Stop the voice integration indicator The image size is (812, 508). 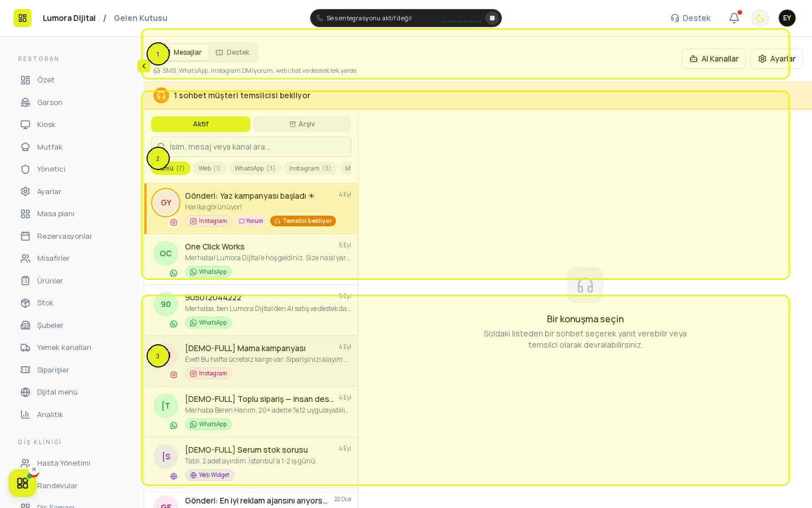[x=492, y=18]
